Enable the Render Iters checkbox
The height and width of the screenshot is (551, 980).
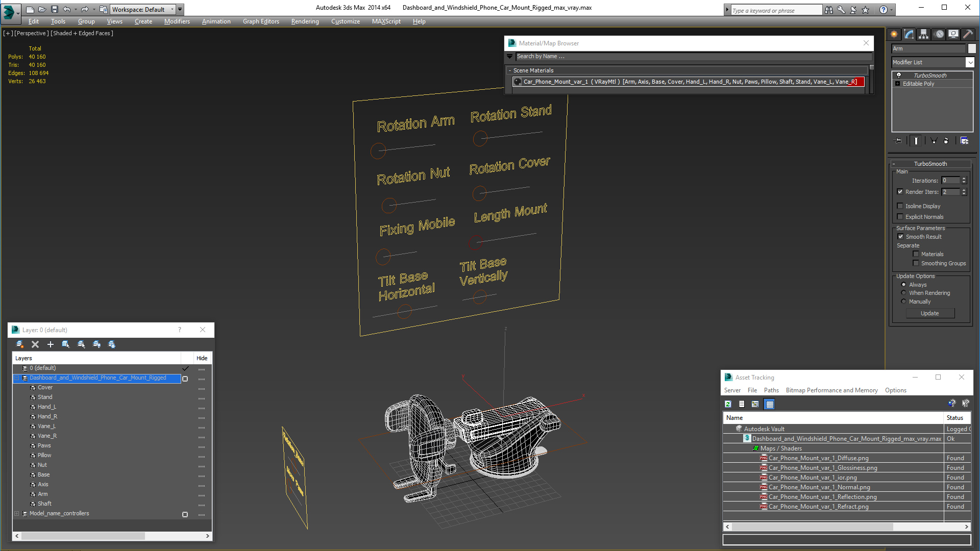click(900, 192)
